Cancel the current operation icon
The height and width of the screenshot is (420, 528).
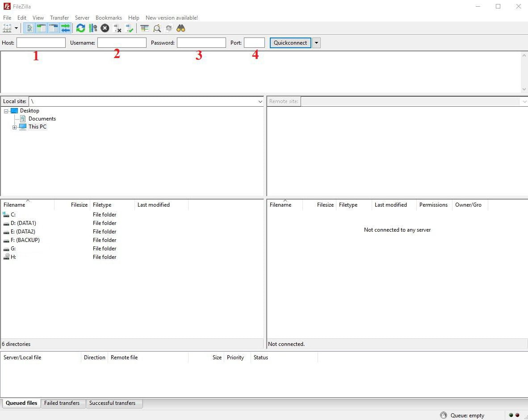[105, 28]
